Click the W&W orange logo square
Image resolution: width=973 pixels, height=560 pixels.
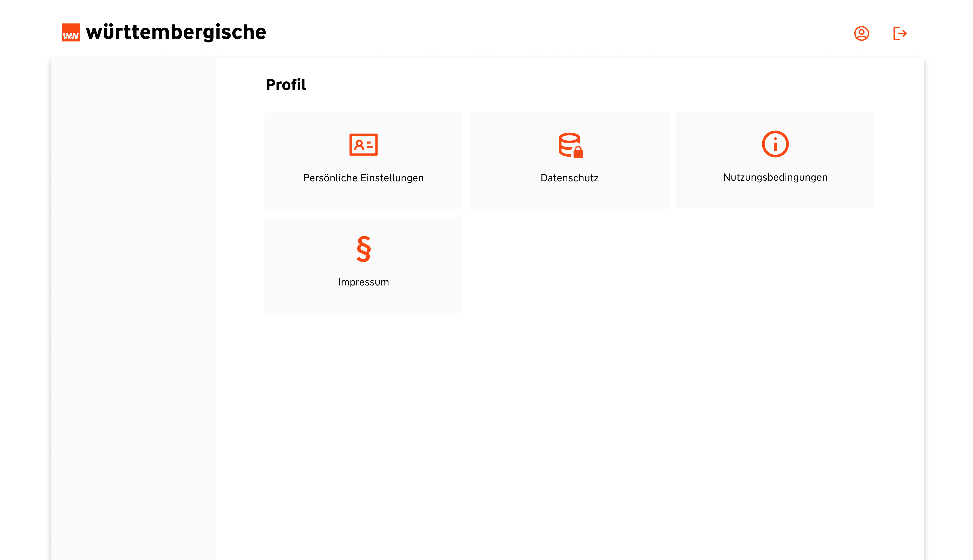(x=70, y=32)
